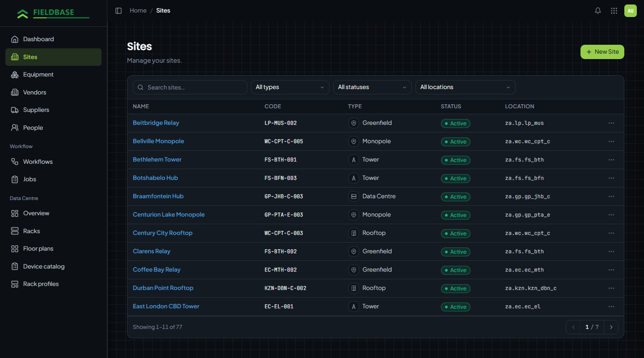Navigate to Racks in sidebar

53,231
